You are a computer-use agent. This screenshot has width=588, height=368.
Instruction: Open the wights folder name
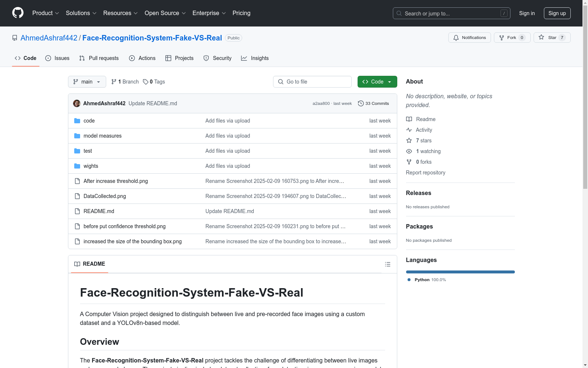tap(91, 166)
